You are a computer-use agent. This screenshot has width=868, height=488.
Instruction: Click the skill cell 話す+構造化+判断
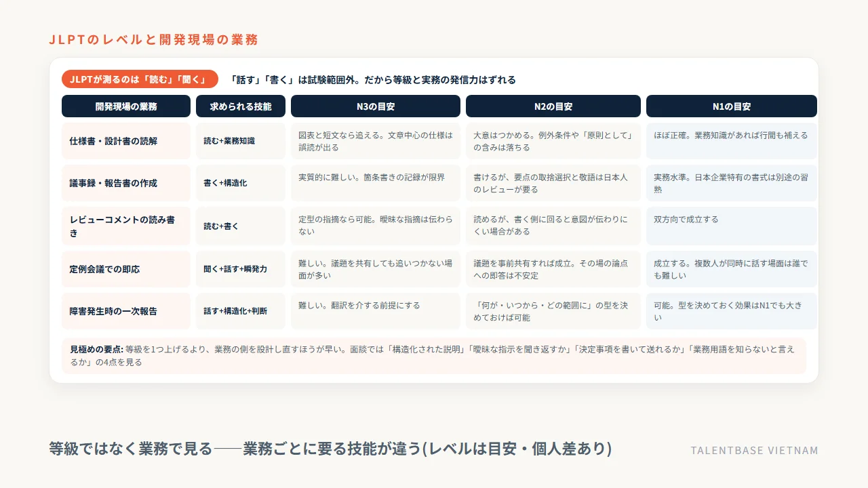coord(241,311)
